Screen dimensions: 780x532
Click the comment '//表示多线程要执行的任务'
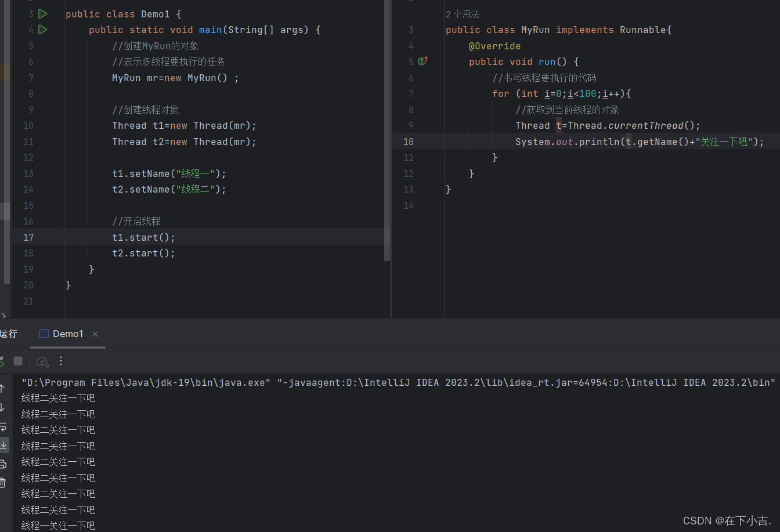(169, 61)
